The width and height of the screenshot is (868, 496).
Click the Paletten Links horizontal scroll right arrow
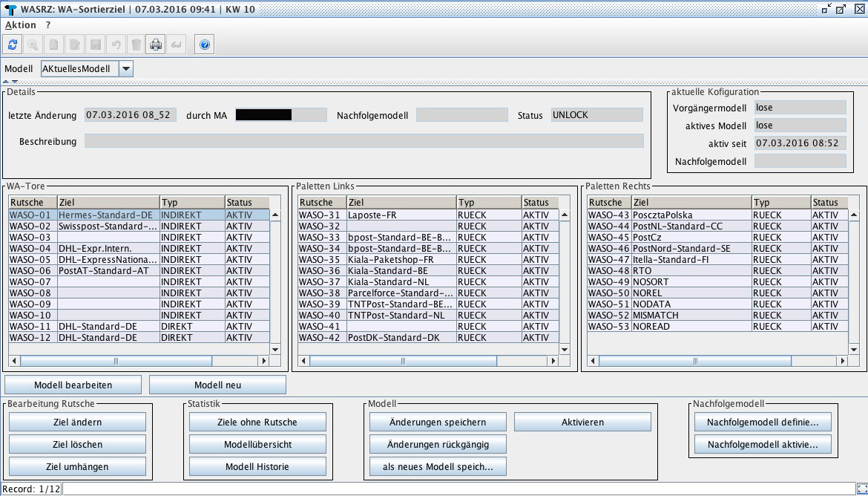pyautogui.click(x=553, y=361)
